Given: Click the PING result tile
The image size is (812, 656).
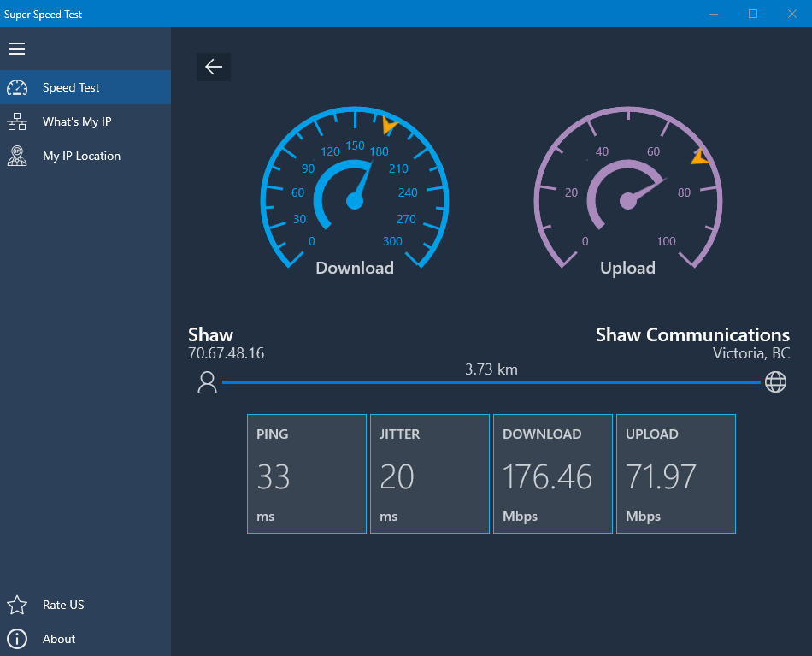Looking at the screenshot, I should 307,474.
